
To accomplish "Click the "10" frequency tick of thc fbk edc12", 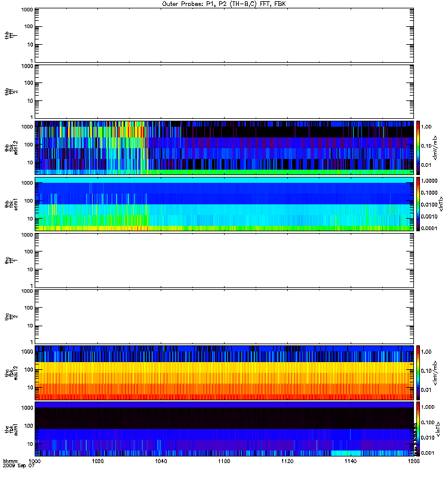I will coord(30,388).
